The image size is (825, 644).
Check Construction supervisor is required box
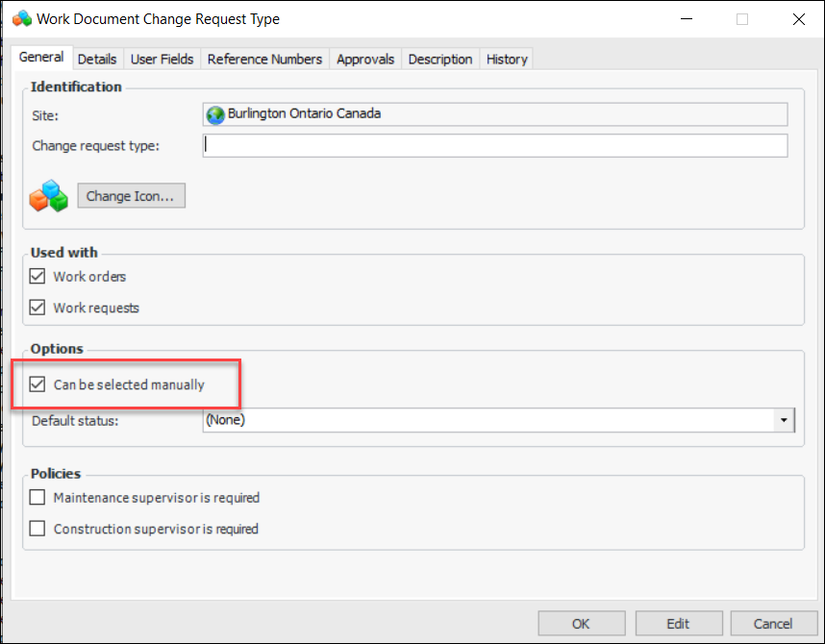click(x=38, y=529)
